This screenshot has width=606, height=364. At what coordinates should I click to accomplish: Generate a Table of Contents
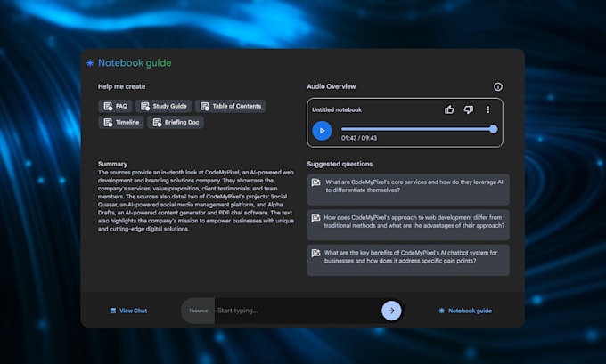(230, 106)
